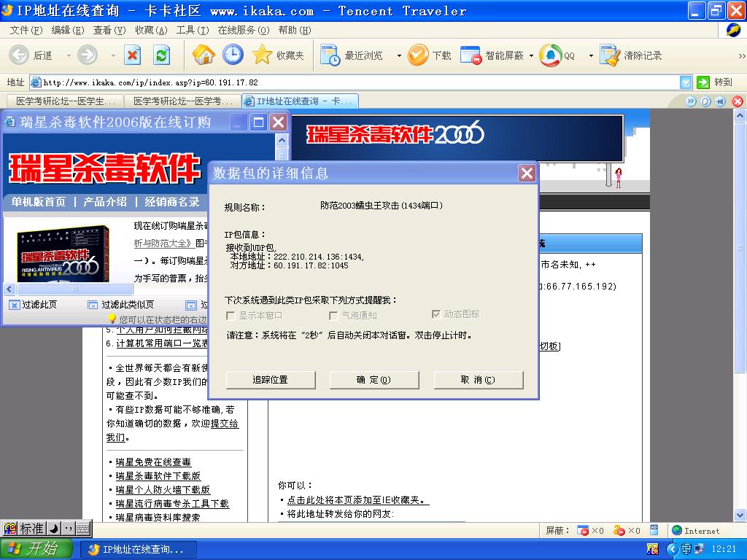This screenshot has width=747, height=560.
Task: Open the 收藏夹 favorites star
Action: 278,55
